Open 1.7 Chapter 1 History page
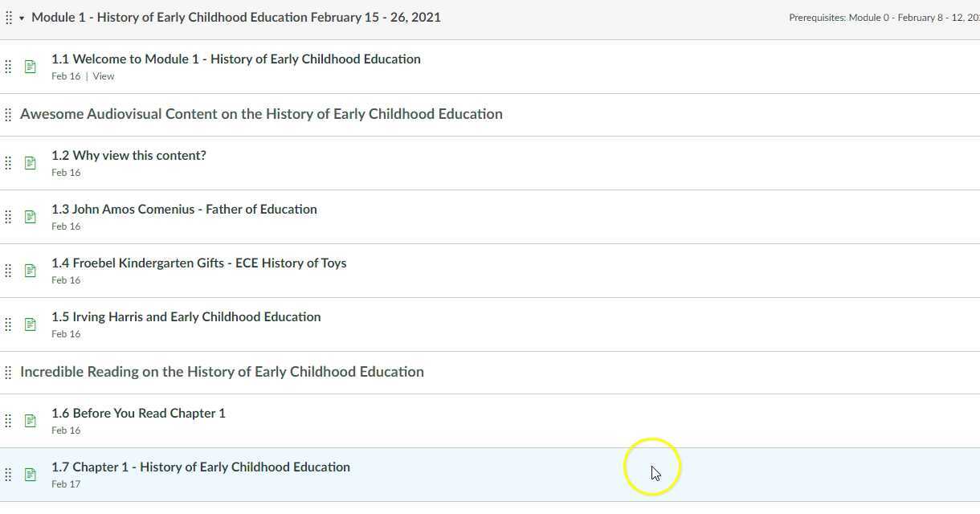The width and height of the screenshot is (980, 514). click(200, 467)
